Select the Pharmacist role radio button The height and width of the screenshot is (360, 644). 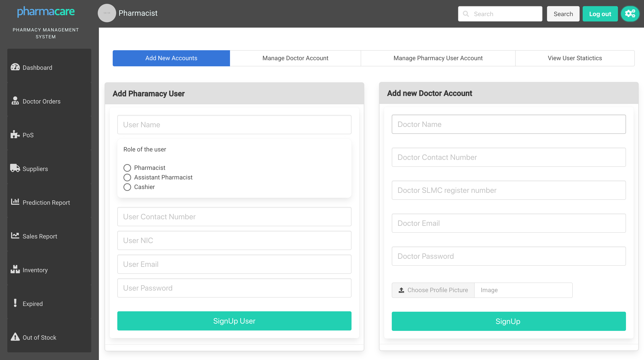[127, 168]
